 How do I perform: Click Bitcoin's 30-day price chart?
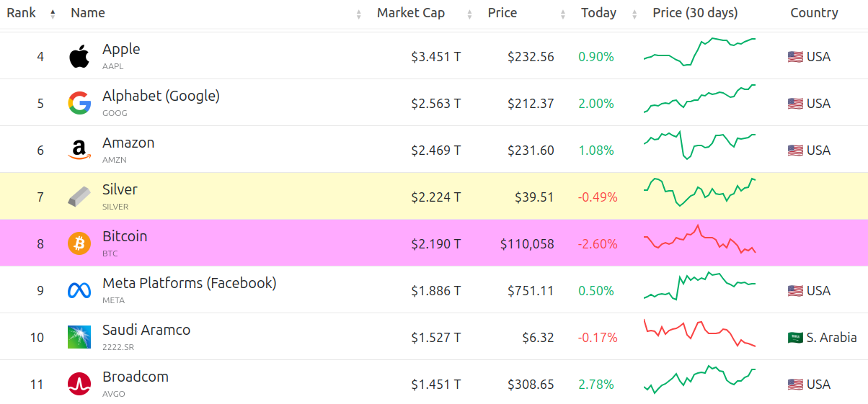click(699, 242)
